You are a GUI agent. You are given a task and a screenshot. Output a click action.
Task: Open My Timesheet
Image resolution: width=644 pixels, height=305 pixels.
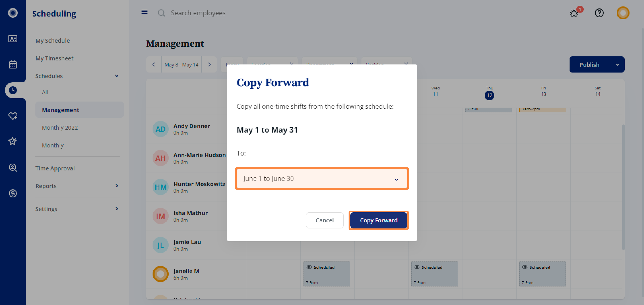[x=54, y=58]
